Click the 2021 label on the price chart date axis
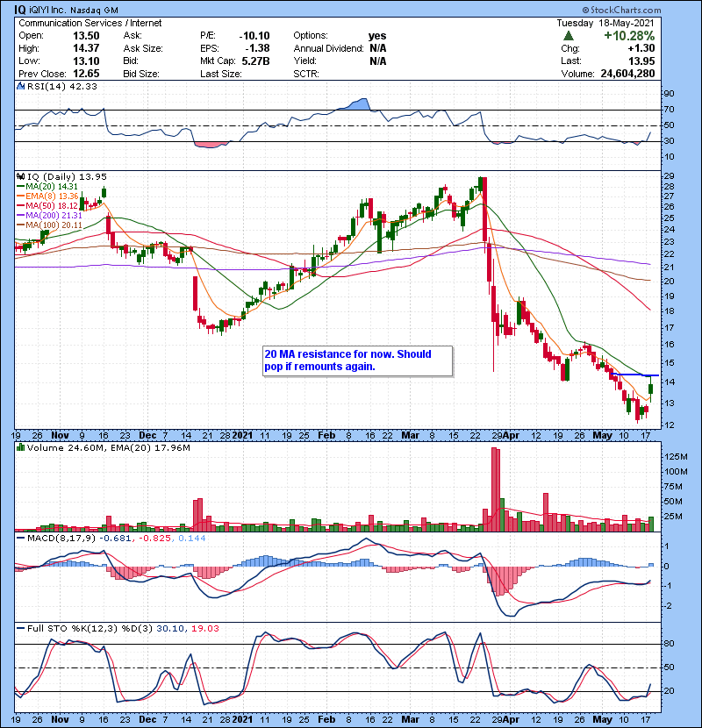The height and width of the screenshot is (728, 702). pyautogui.click(x=242, y=436)
